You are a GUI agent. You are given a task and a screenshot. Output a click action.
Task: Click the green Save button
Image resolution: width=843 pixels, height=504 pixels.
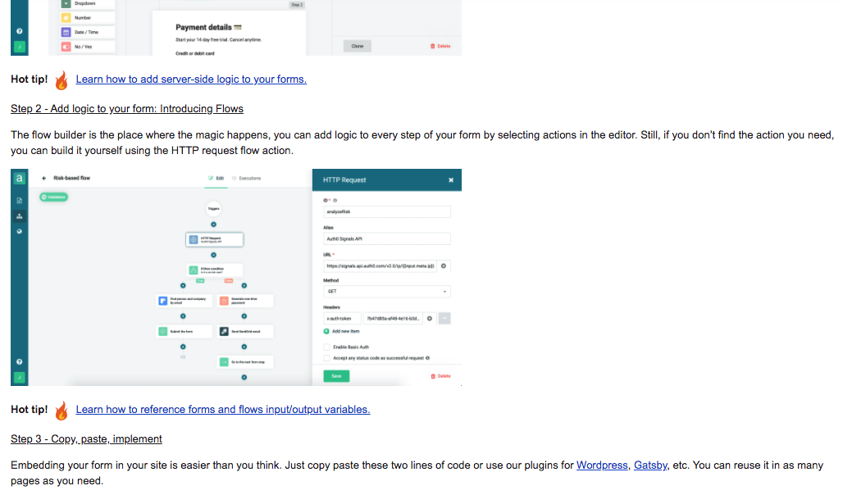pyautogui.click(x=336, y=376)
